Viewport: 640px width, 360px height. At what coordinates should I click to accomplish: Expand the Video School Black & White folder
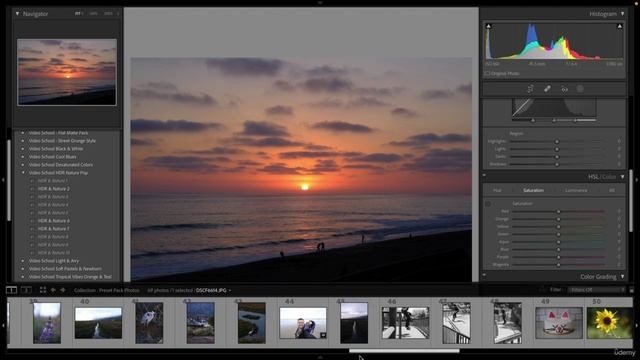tap(23, 149)
